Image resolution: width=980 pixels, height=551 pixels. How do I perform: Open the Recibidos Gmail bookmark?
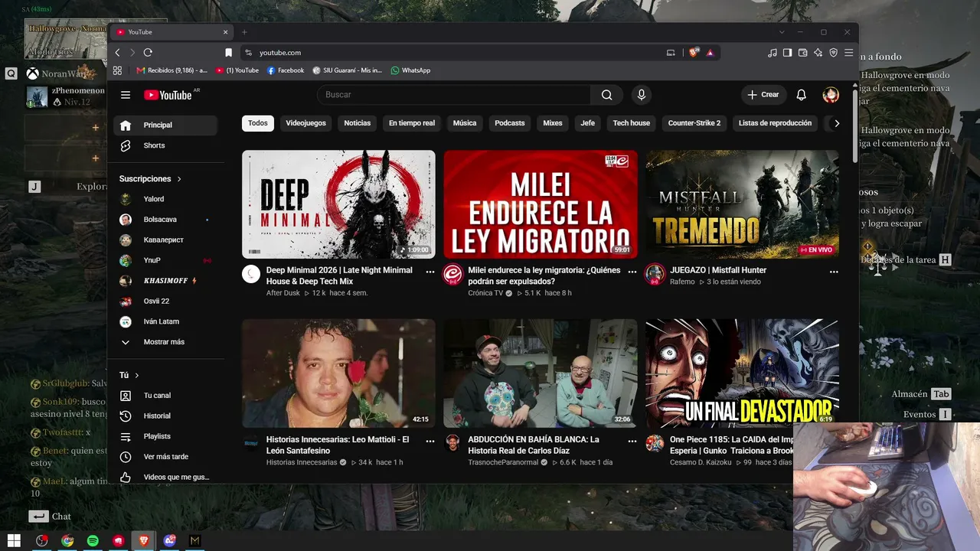(171, 70)
